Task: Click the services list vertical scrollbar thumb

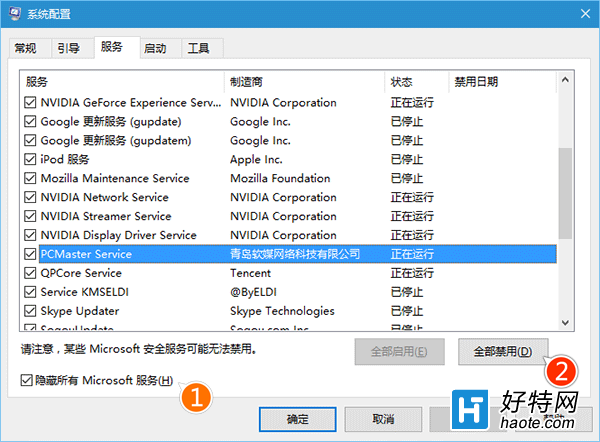Action: (565, 193)
